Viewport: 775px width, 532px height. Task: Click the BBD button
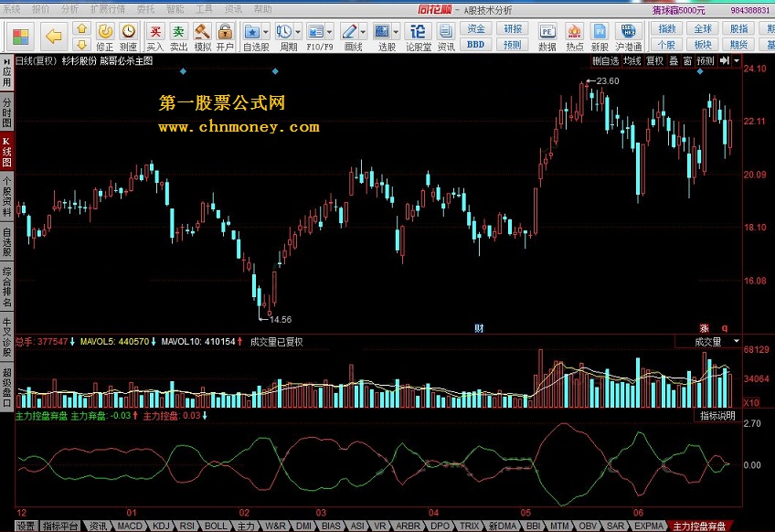click(476, 45)
